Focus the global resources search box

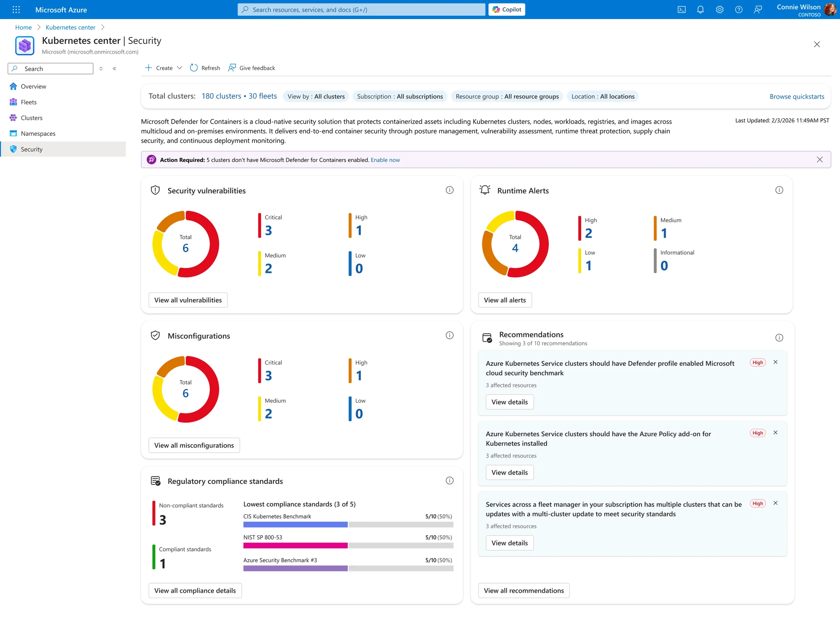point(361,10)
